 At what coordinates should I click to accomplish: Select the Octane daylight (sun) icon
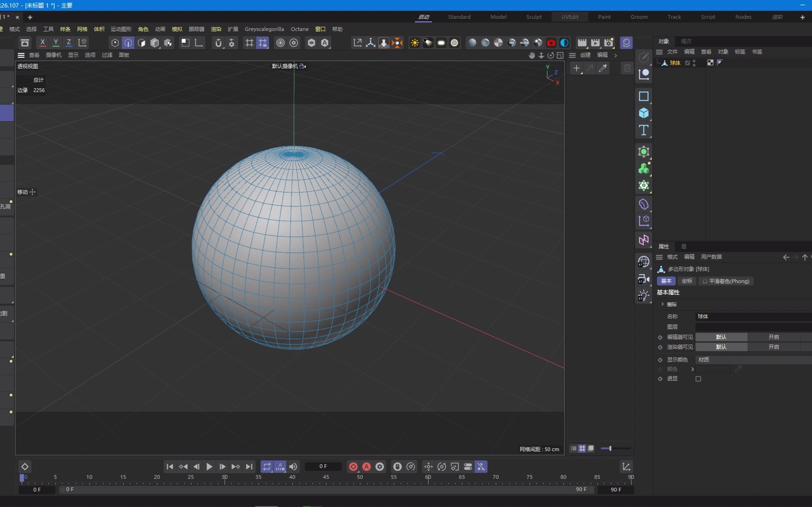click(415, 42)
